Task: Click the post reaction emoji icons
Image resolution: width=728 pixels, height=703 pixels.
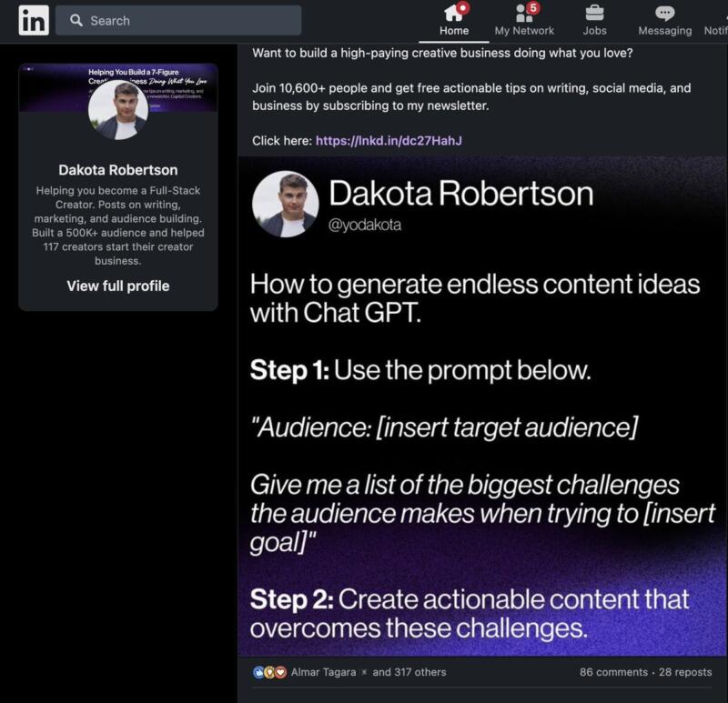Action: coord(269,672)
